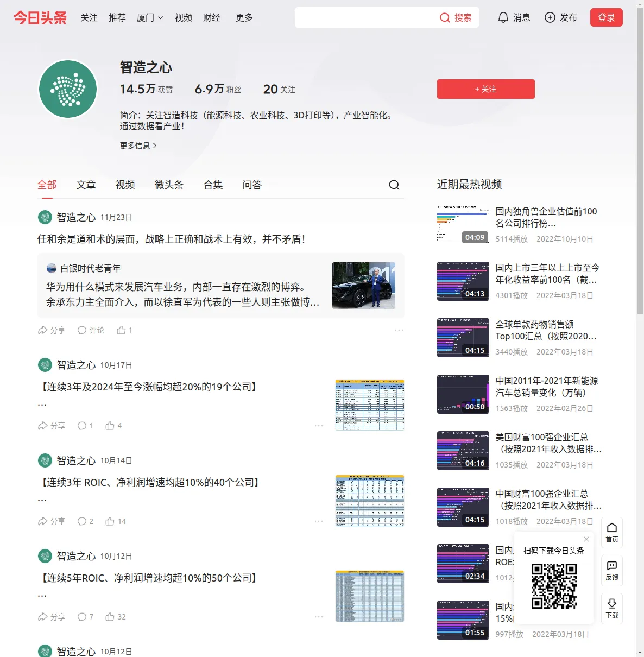Share the 10月14日 ROIC post

pos(52,521)
